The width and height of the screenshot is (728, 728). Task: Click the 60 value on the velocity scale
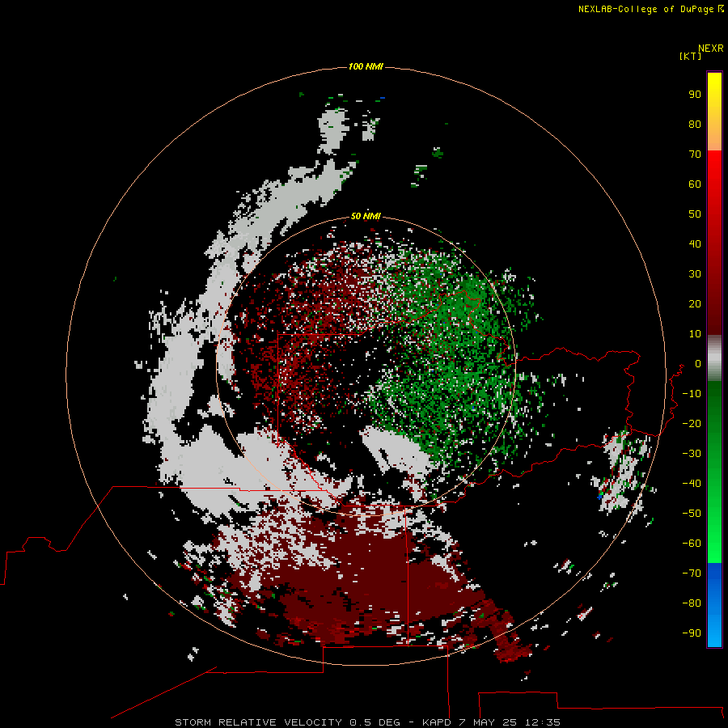(x=695, y=184)
